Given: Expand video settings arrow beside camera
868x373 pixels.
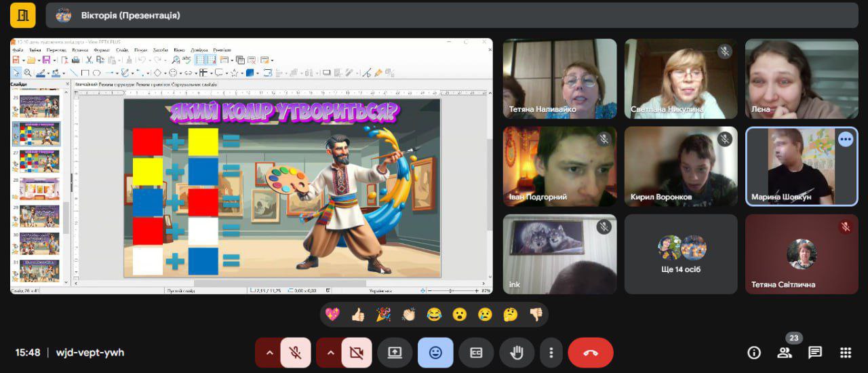Looking at the screenshot, I should (x=330, y=353).
